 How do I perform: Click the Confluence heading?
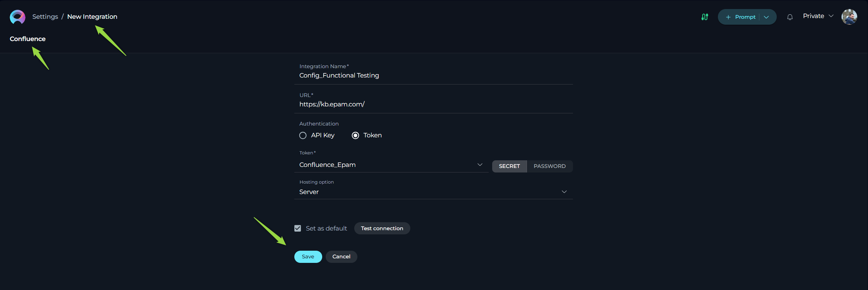point(28,39)
